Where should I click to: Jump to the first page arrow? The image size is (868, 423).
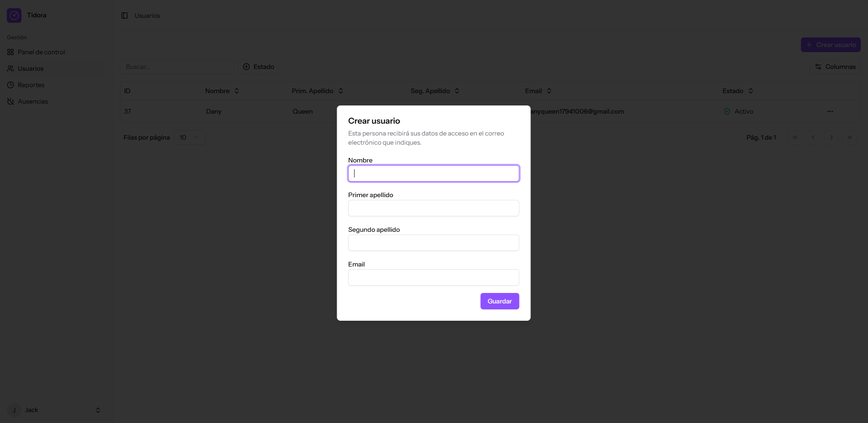tap(795, 137)
